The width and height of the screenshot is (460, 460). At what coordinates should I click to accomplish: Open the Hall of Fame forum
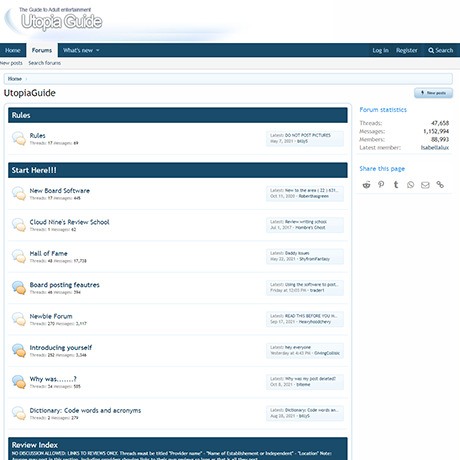[x=48, y=253]
